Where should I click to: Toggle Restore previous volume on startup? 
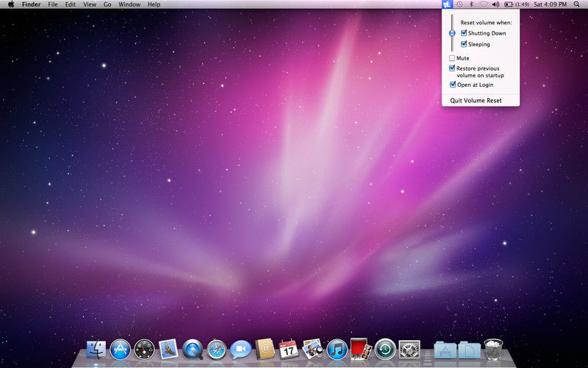tap(452, 68)
